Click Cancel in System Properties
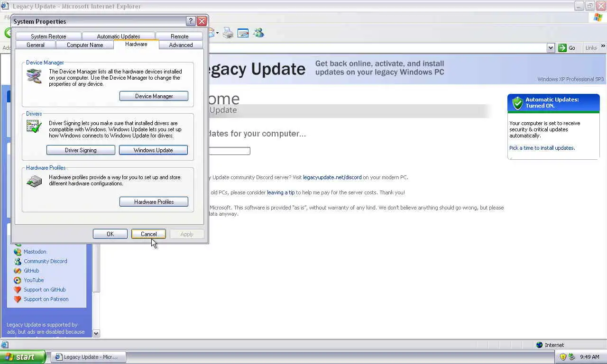Screen dimensions: 607x364 coord(148,234)
